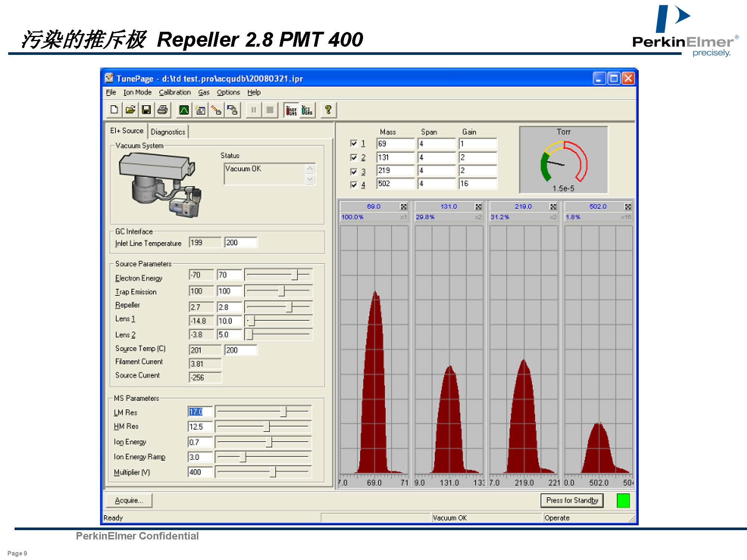Click the TunePage title bar icon
747x560 pixels.
pyautogui.click(x=109, y=78)
